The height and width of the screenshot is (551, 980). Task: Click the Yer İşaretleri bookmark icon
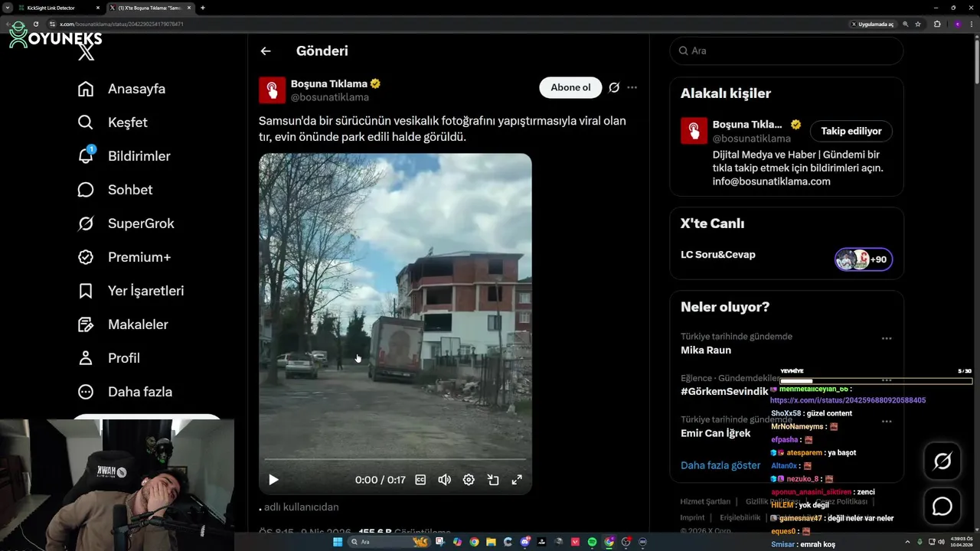tap(86, 291)
